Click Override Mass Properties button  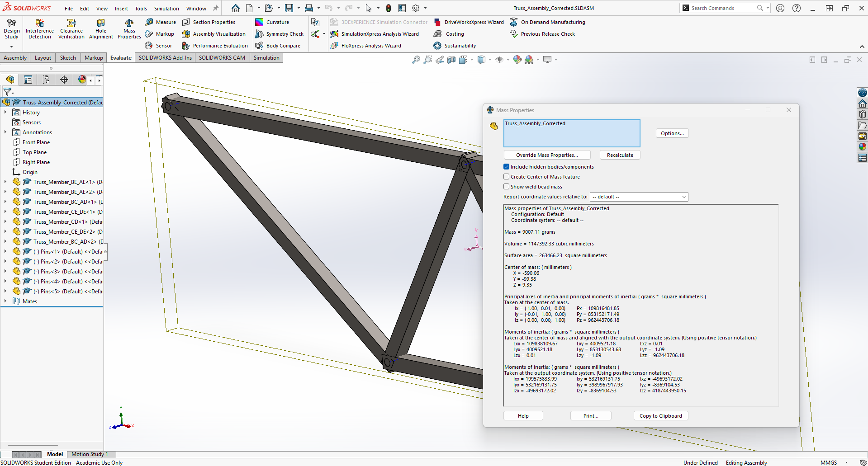547,155
